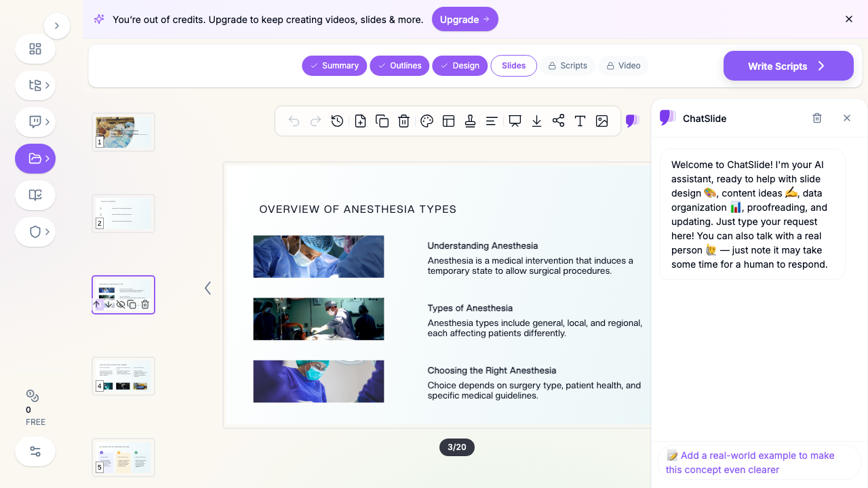Delete slide 3 from its thumbnail controls
Screen dimensions: 868x488
pos(144,304)
